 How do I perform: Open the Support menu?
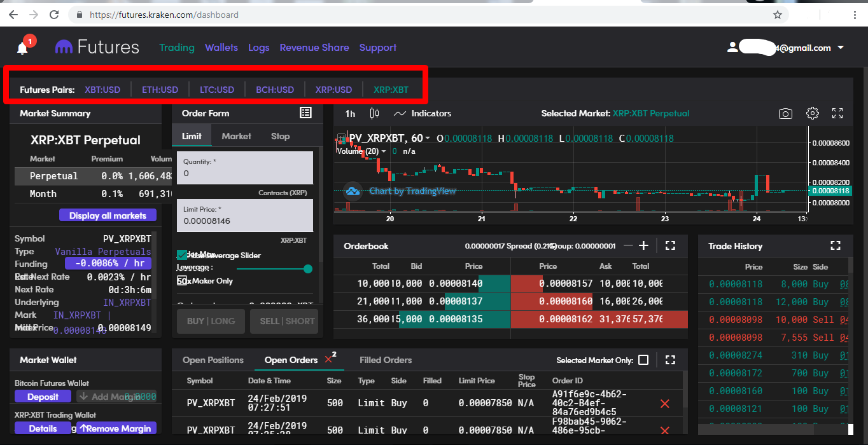click(x=378, y=48)
